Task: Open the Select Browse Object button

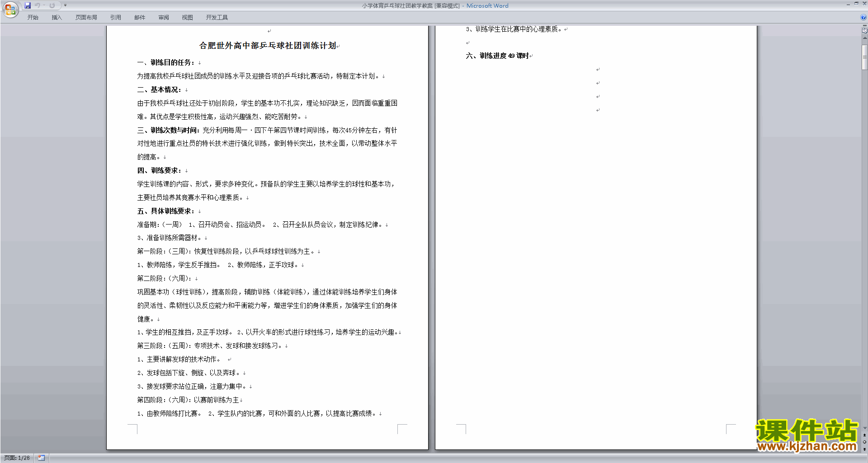Action: pos(864,442)
